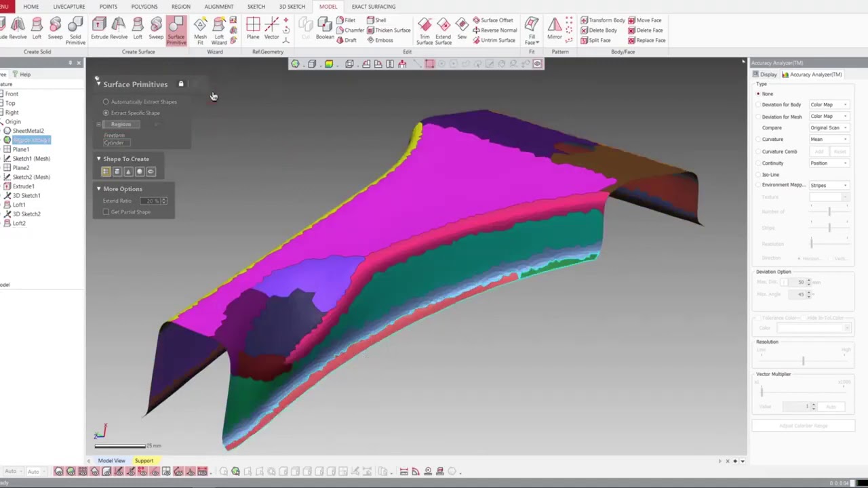Screen dimensions: 868x488
Task: Collapse the Shape To Create section
Action: [98, 159]
